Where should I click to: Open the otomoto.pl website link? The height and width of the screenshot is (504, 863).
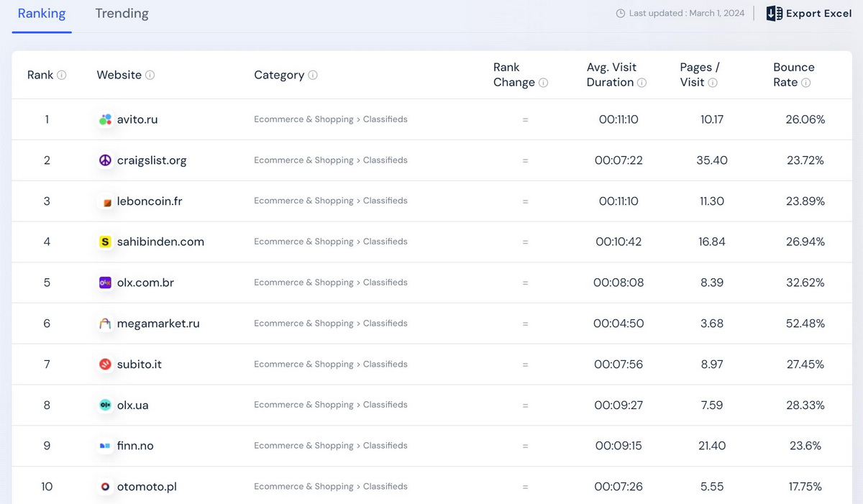click(147, 487)
